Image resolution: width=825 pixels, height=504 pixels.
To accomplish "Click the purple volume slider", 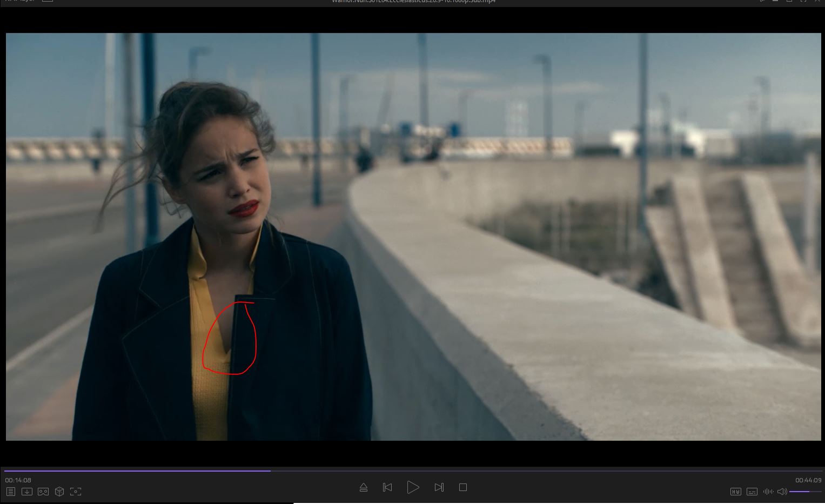I will 800,492.
